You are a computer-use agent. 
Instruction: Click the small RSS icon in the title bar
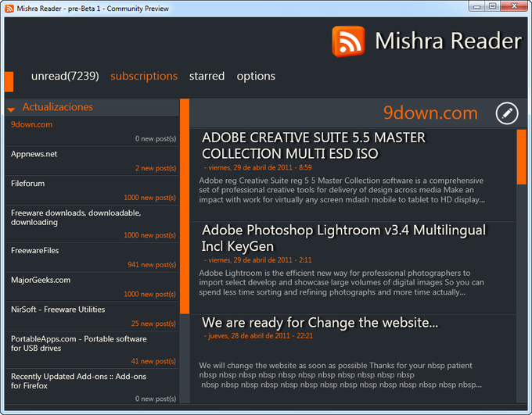pos(9,9)
